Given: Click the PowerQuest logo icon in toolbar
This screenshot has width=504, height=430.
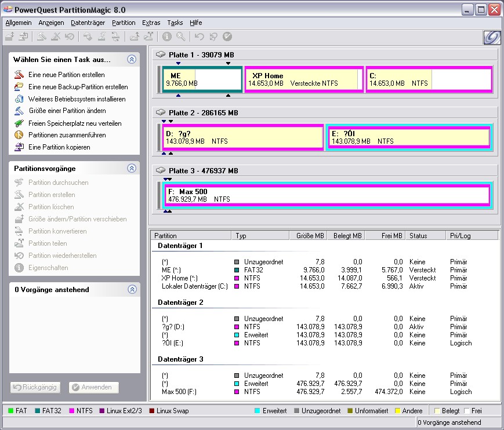Looking at the screenshot, I should (492, 37).
